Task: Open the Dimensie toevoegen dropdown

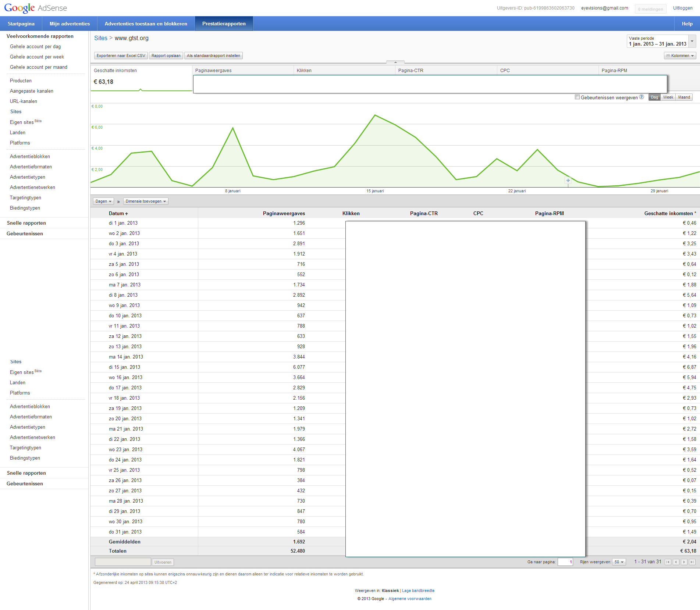Action: 146,201
